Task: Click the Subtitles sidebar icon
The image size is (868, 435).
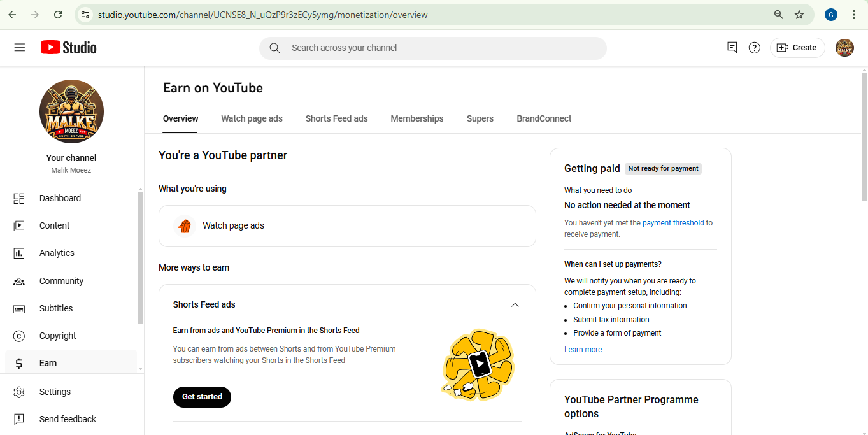Action: coord(19,308)
